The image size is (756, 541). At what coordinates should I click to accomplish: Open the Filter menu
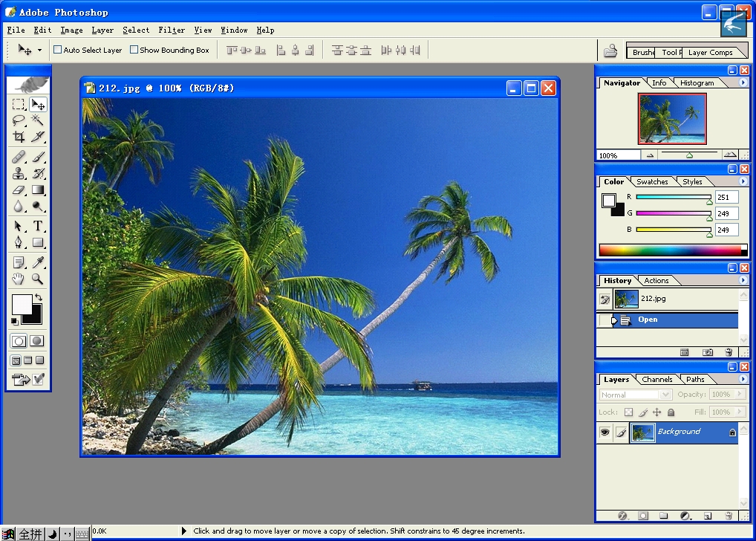(172, 30)
